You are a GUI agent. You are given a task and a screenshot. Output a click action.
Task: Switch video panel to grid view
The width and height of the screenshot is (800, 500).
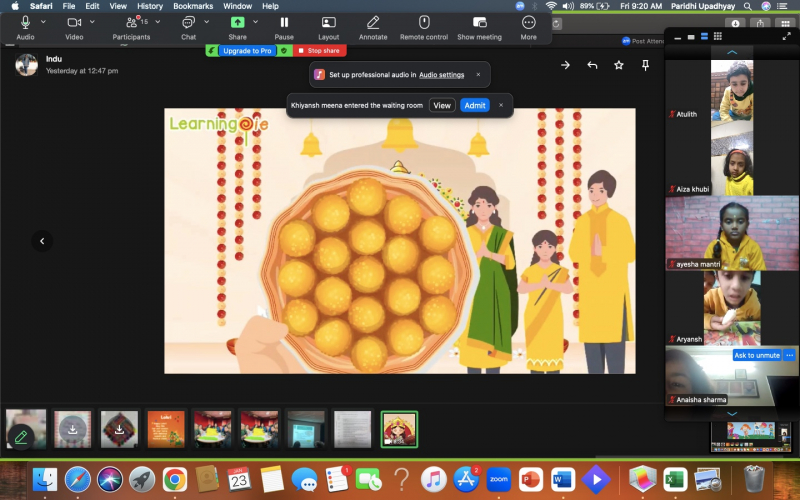coord(718,37)
